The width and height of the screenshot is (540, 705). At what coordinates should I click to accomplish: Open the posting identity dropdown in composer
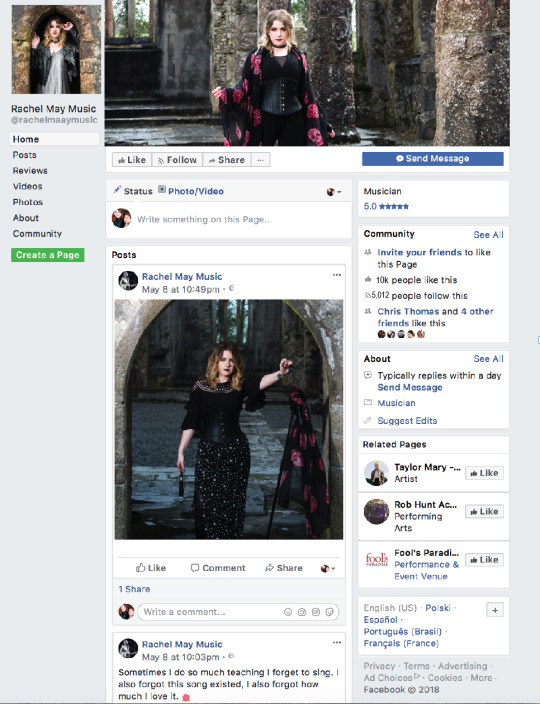point(334,192)
